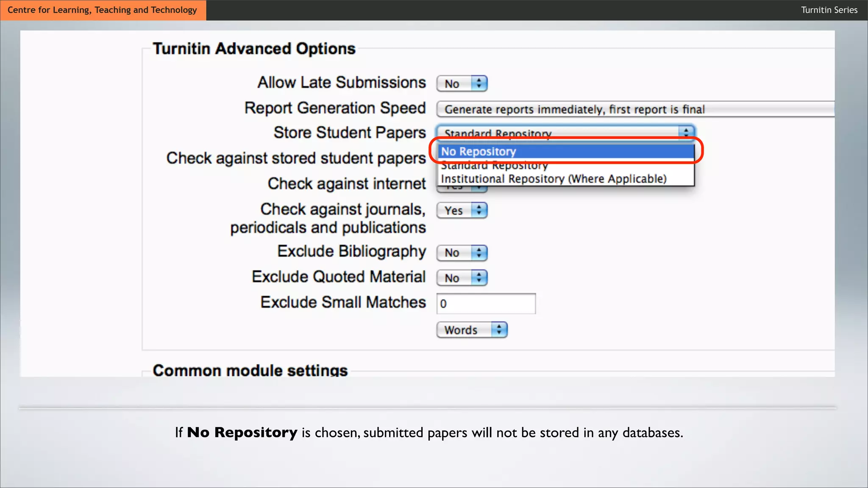Click the Turnitin Series header text

(x=829, y=10)
